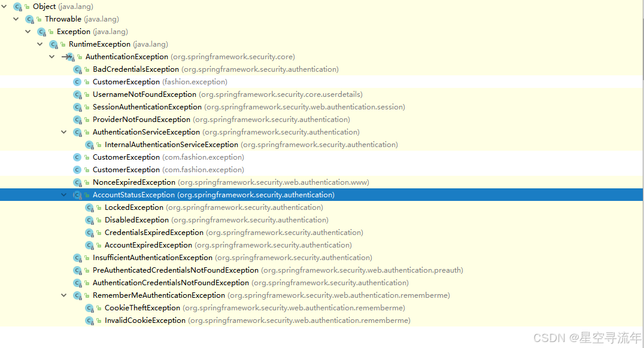Image resolution: width=644 pixels, height=348 pixels.
Task: Select InternalAuthenticationServiceException row text
Action: [x=251, y=145]
